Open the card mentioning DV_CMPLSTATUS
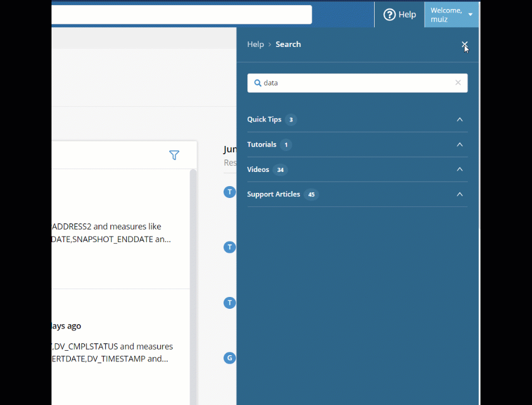The width and height of the screenshot is (532, 405). pos(121,347)
